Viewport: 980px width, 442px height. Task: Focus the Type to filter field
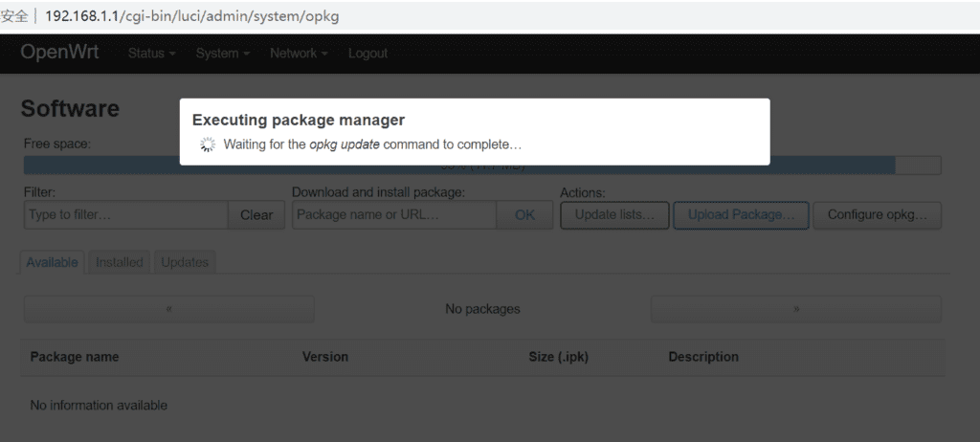tap(125, 215)
